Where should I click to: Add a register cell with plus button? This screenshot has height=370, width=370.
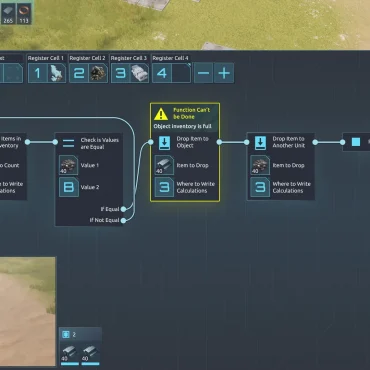pyautogui.click(x=224, y=73)
